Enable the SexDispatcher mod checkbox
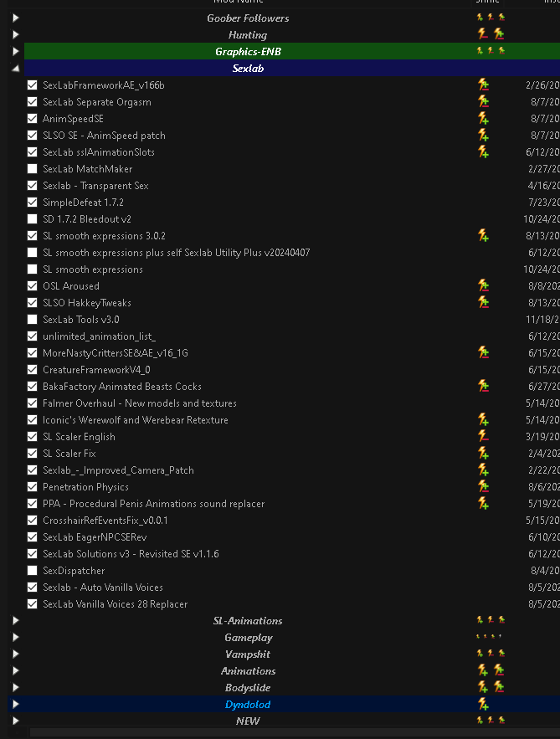The image size is (560, 739). (32, 570)
